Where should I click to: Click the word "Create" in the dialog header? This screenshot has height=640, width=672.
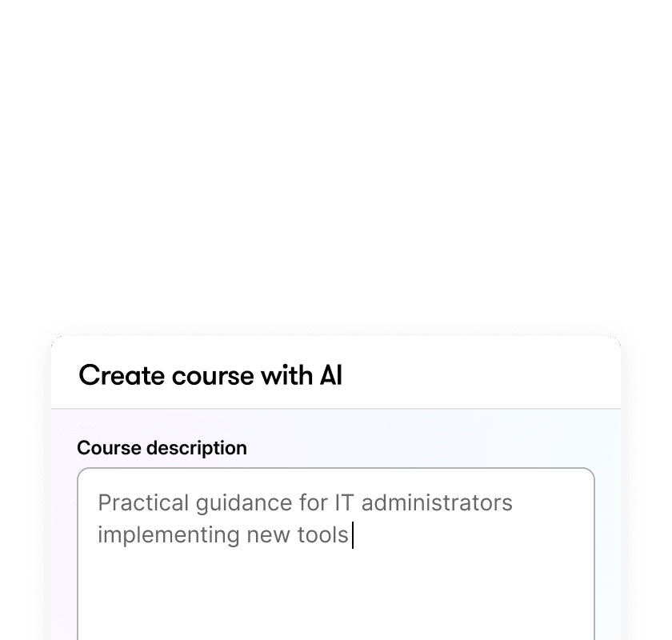(115, 375)
